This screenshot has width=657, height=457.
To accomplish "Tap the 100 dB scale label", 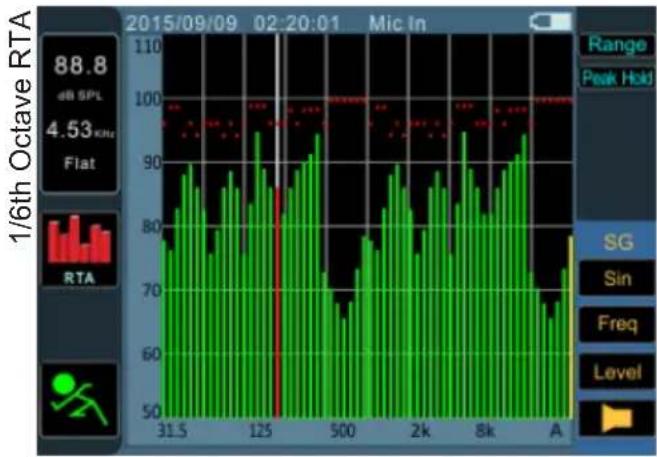I will pos(148,99).
